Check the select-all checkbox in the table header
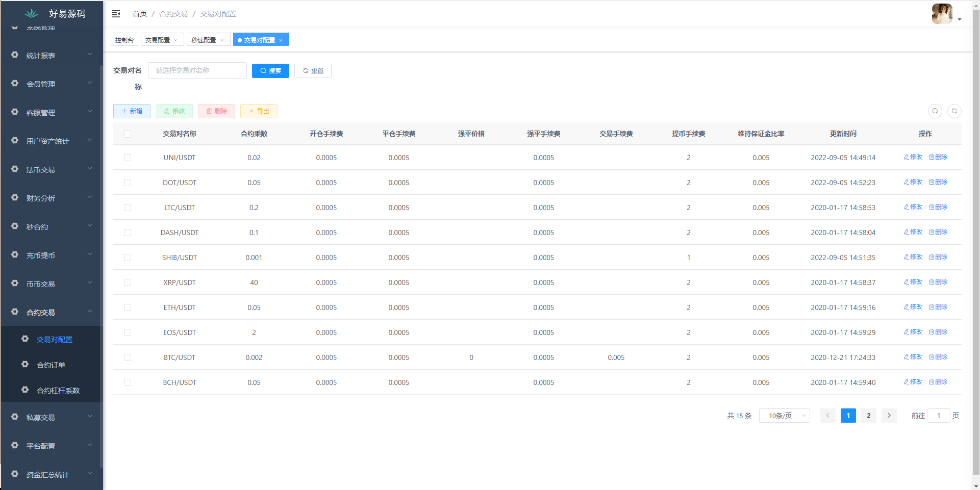The height and width of the screenshot is (490, 980). 128,134
